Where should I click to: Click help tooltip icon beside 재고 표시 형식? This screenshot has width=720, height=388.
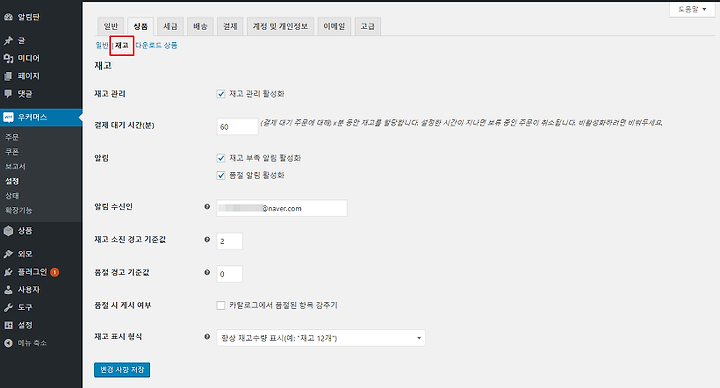click(207, 337)
